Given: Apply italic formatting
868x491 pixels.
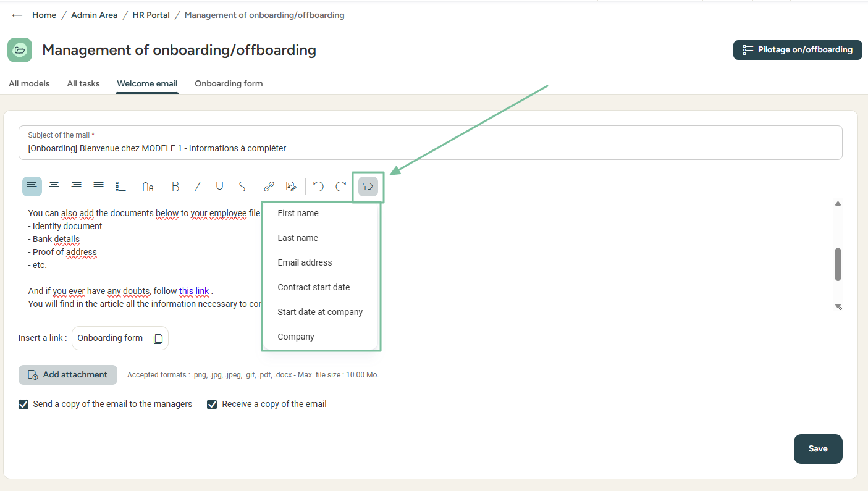Looking at the screenshot, I should coord(197,187).
